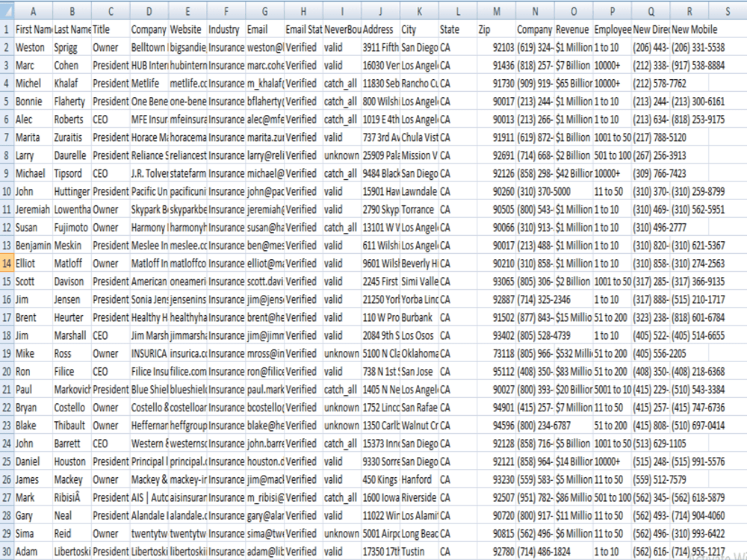Select last name cell Fujimoto

pos(72,228)
